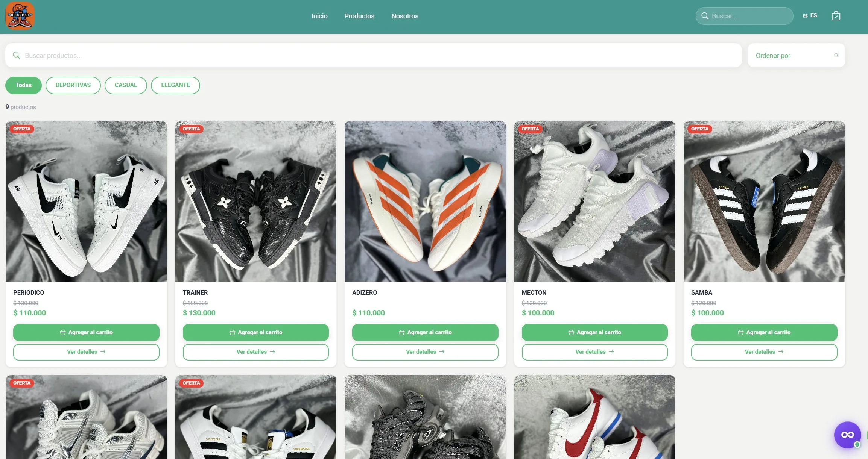Open the Productos menu item
The width and height of the screenshot is (868, 459).
(359, 16)
